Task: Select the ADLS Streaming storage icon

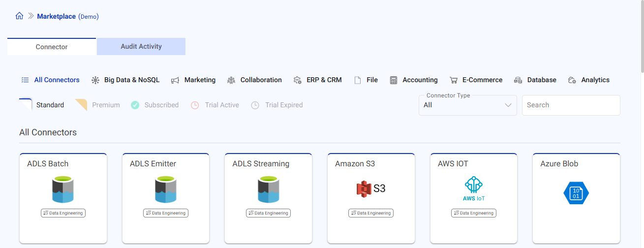Action: point(268,190)
